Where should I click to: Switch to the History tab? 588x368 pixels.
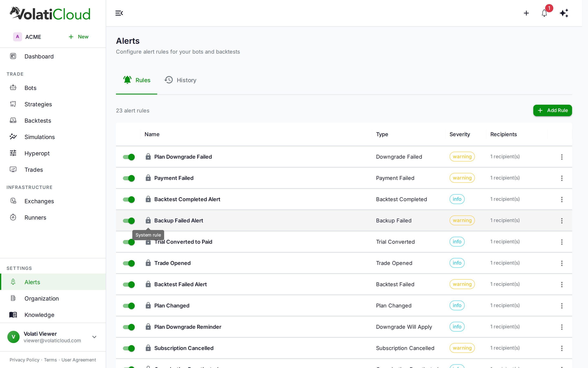click(180, 80)
